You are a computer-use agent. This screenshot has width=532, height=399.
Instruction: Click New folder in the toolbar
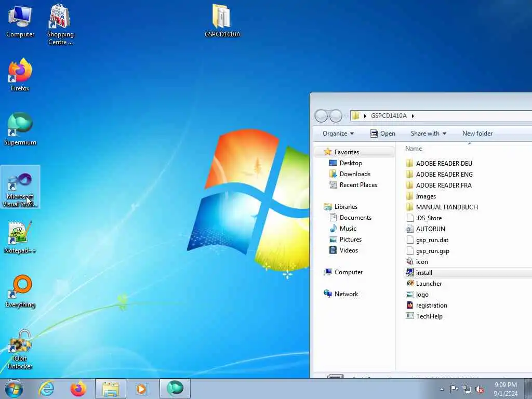[x=477, y=134]
